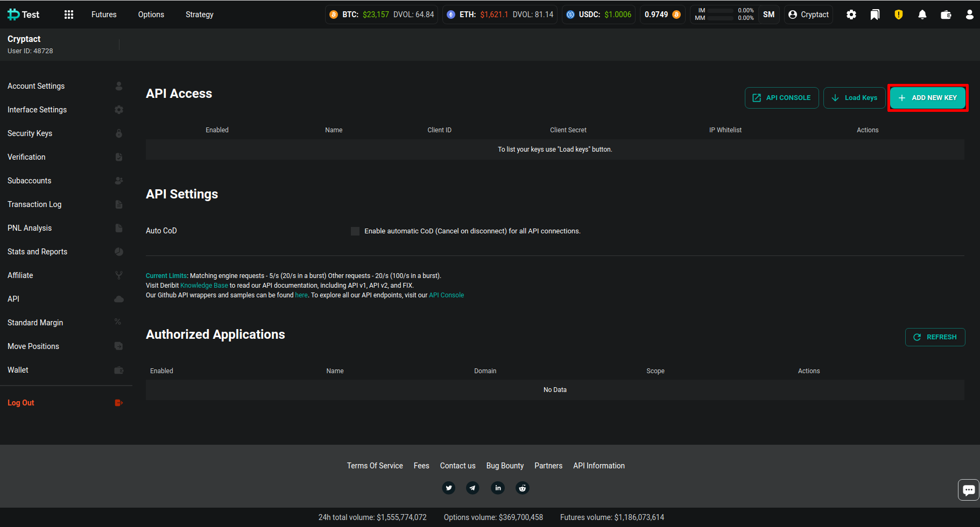This screenshot has height=527, width=980.
Task: Open the Twitter social icon in footer
Action: pyautogui.click(x=449, y=488)
